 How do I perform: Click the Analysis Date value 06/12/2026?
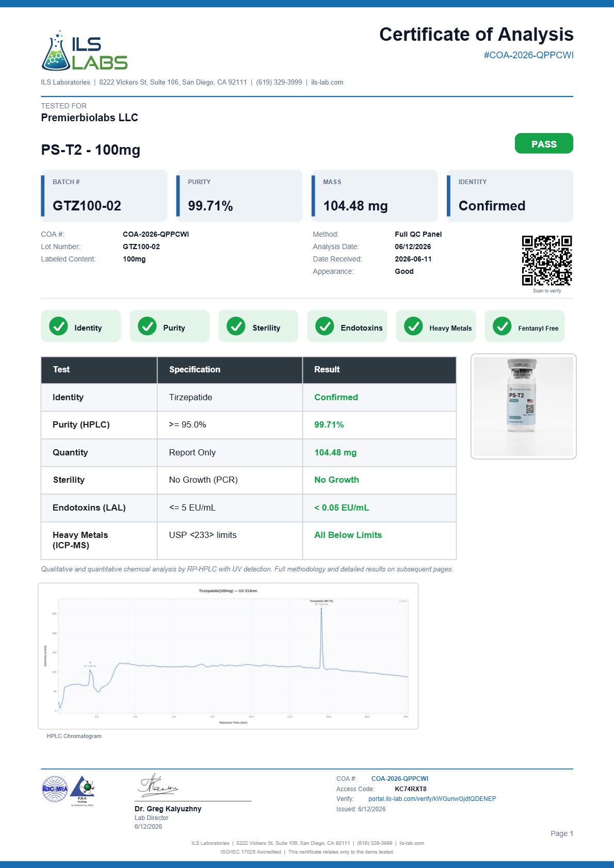413,247
